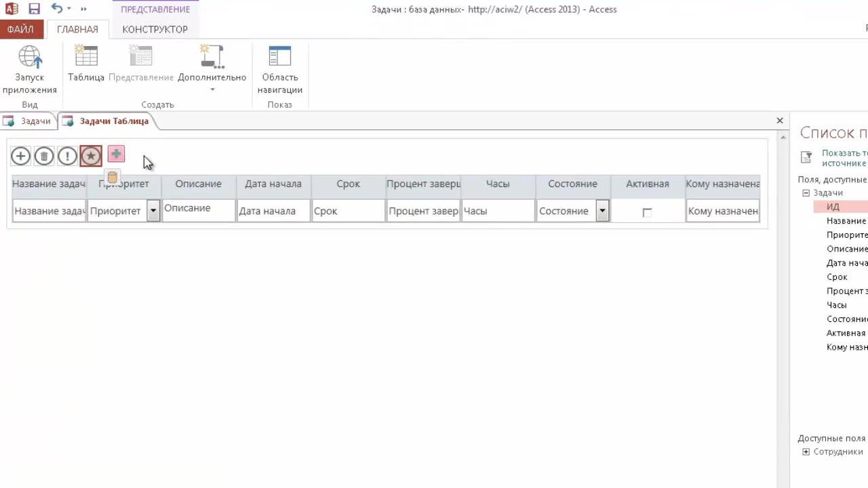Click the show-only-source-fields link icon
The width and height of the screenshot is (868, 488).
coord(806,157)
